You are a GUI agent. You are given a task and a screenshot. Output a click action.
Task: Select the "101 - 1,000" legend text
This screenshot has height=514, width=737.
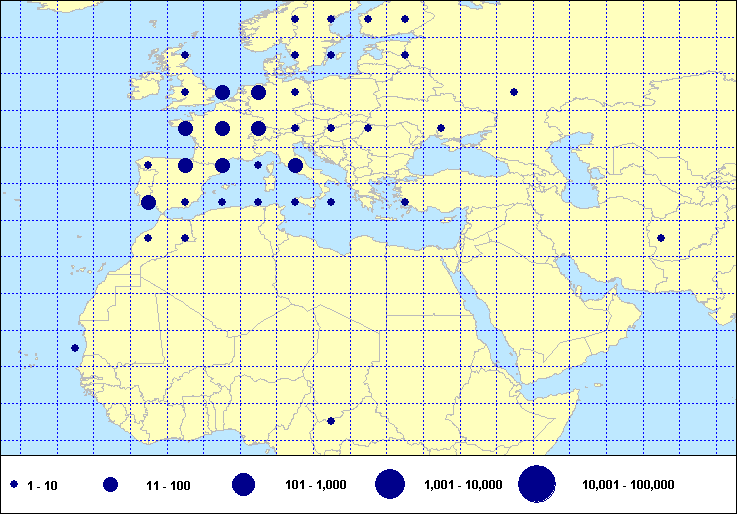click(315, 485)
